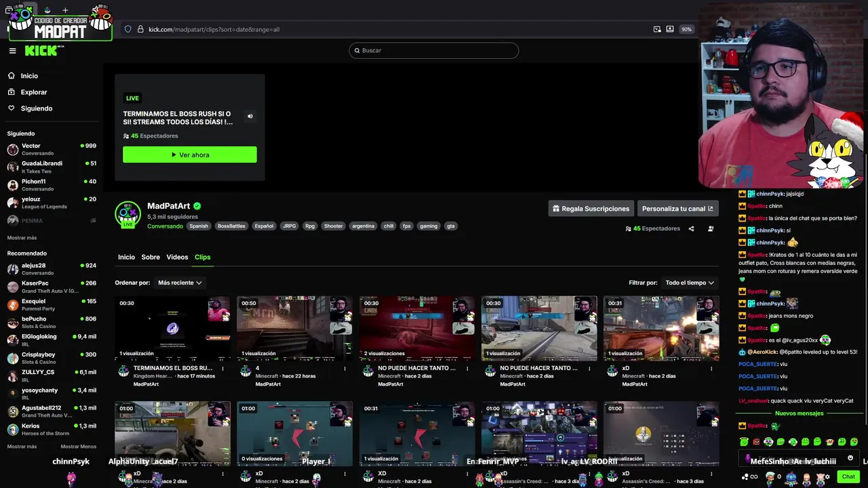Click Regala Suscripciones button
Image resolution: width=868 pixels, height=488 pixels.
[x=591, y=209]
